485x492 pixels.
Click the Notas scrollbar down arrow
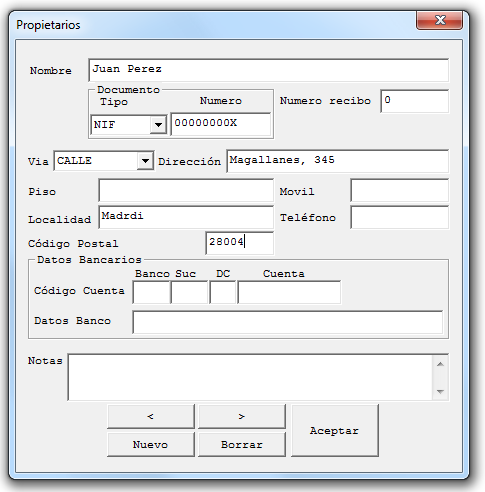[440, 391]
